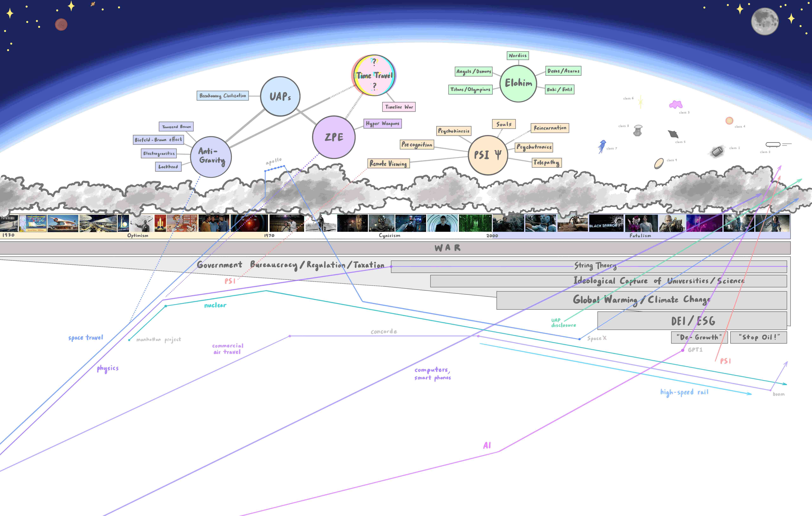Click the Biefeld-Brown effect label box
This screenshot has width=812, height=516.
coord(158,140)
